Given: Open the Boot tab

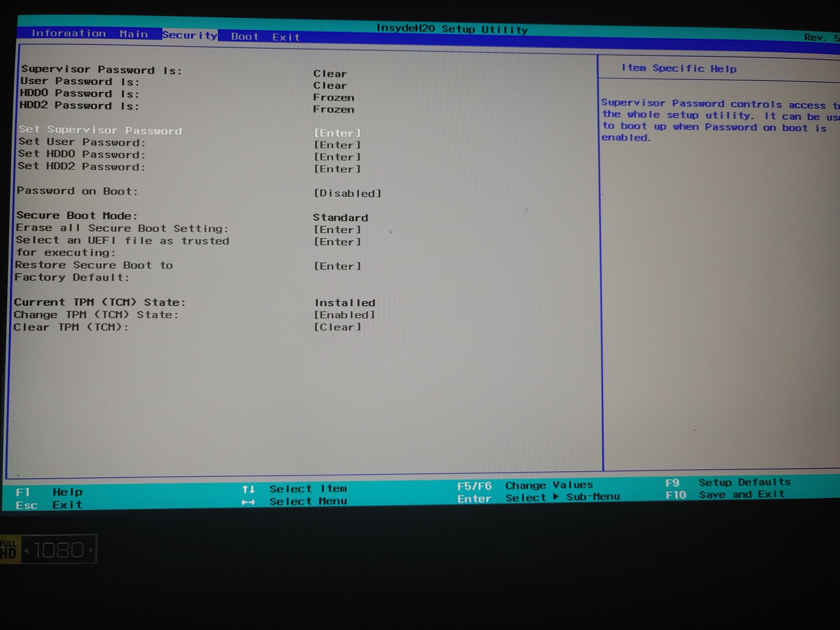Looking at the screenshot, I should pos(245,37).
